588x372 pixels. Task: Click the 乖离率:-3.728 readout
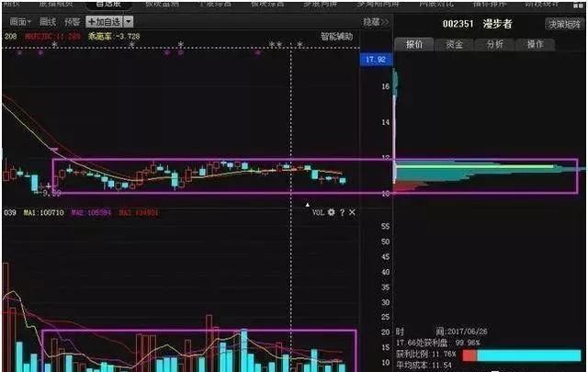point(114,37)
